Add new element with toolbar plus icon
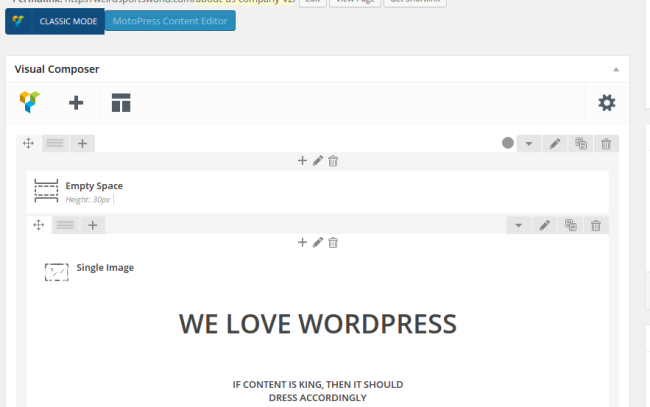 pyautogui.click(x=76, y=103)
